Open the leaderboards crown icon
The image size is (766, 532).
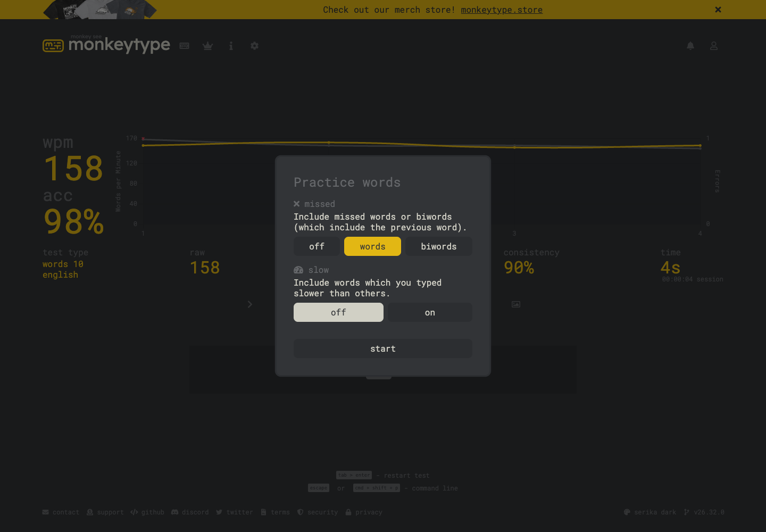(x=208, y=46)
